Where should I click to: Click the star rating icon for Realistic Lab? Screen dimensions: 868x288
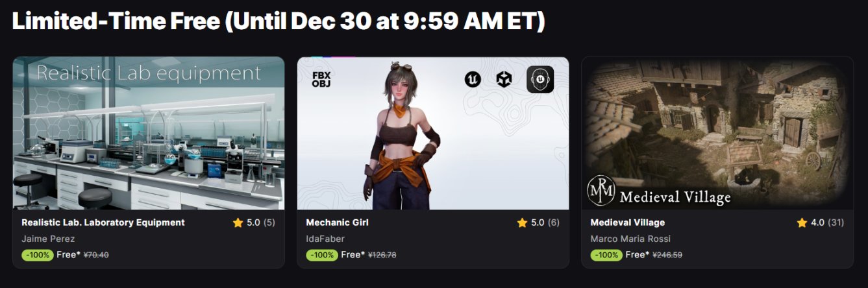(x=238, y=222)
